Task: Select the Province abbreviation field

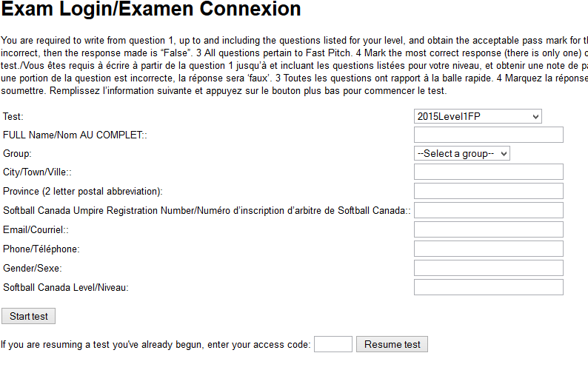Action: click(x=489, y=191)
